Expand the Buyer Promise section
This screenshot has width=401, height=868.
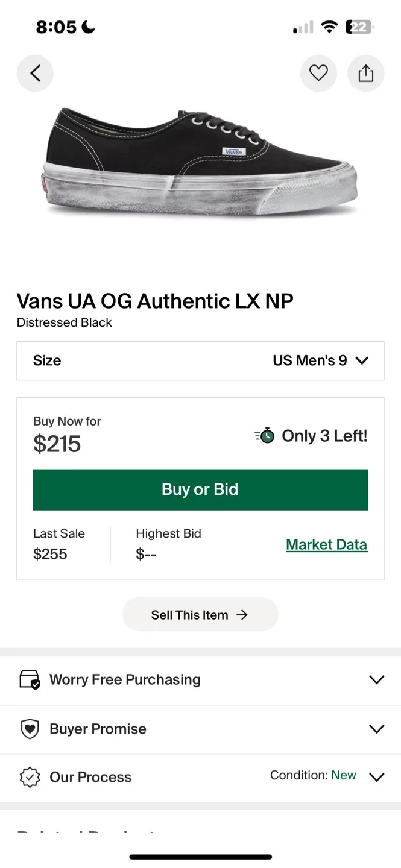[376, 729]
